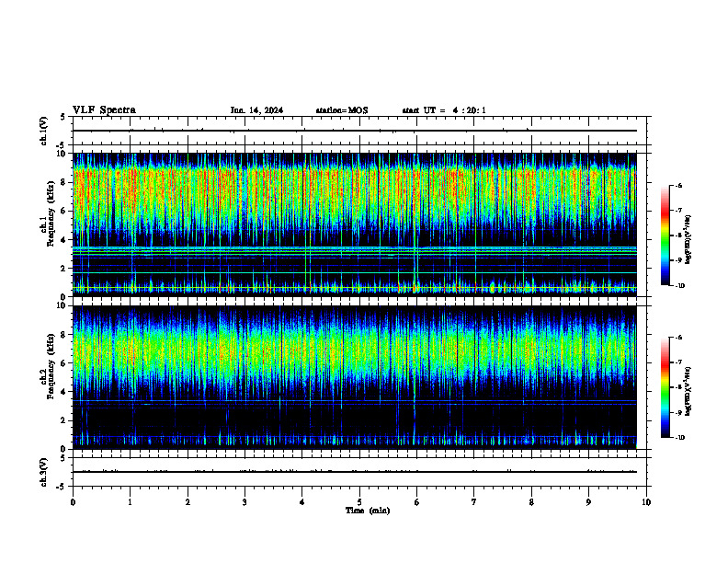This screenshot has width=728, height=563.
Task: Click inside the ch.2 spectrogram panel
Action: tap(355, 377)
